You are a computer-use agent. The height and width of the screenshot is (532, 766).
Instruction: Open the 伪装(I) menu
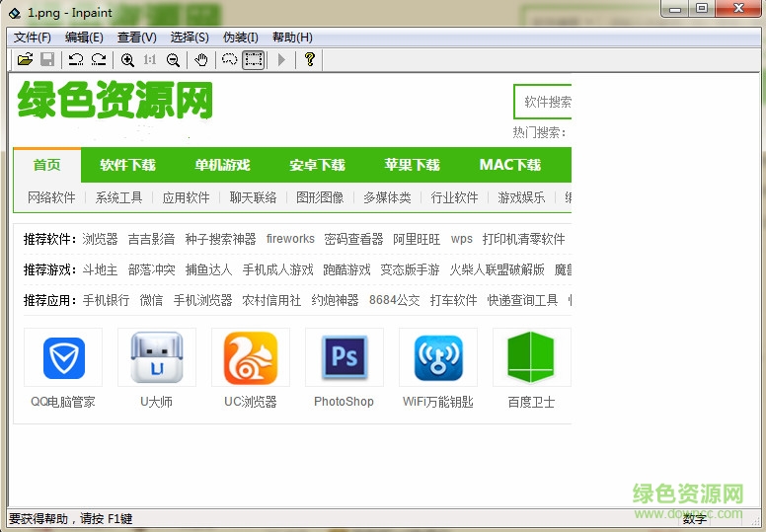[x=240, y=38]
